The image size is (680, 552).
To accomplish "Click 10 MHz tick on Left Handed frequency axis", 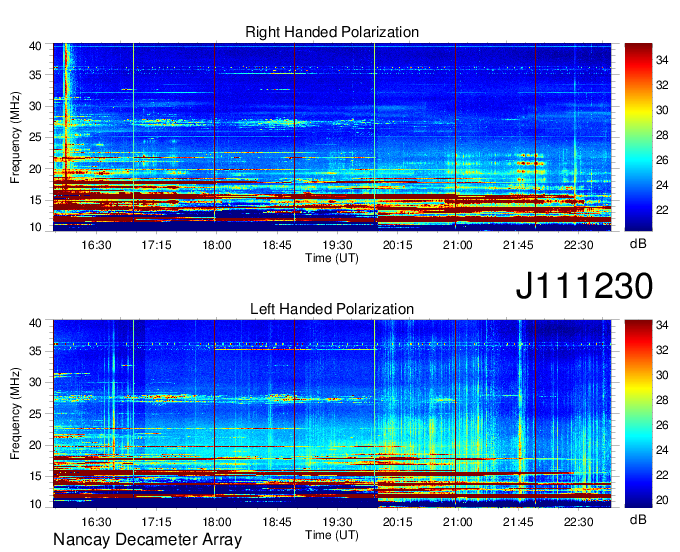I will point(36,504).
